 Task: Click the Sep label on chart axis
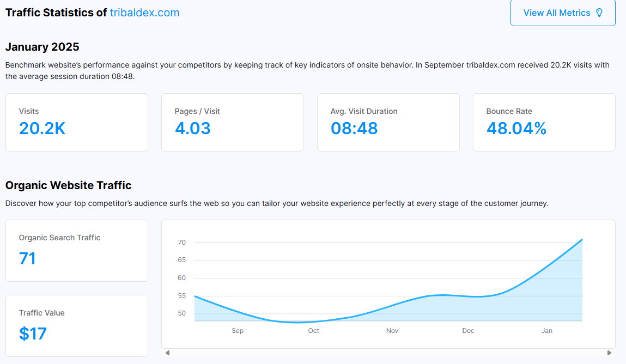click(238, 330)
